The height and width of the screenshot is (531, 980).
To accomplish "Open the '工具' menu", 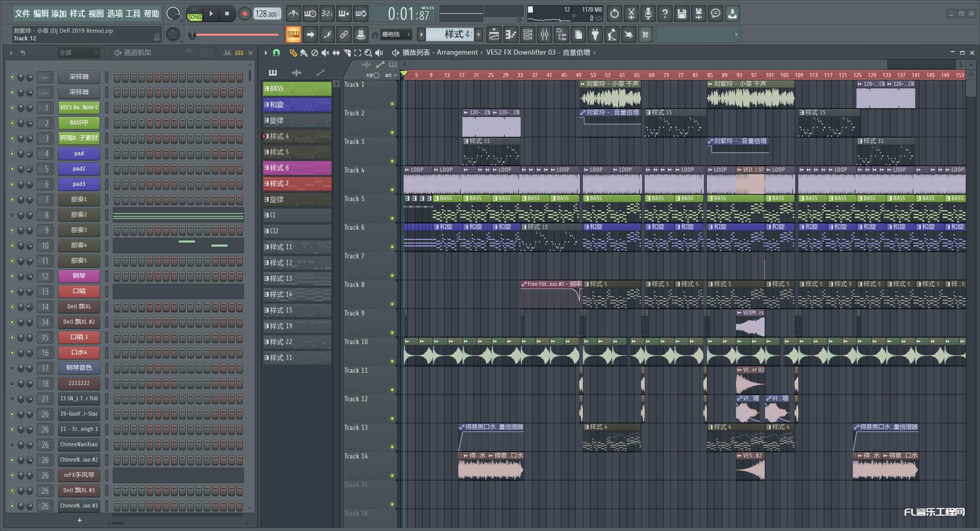I will (133, 14).
